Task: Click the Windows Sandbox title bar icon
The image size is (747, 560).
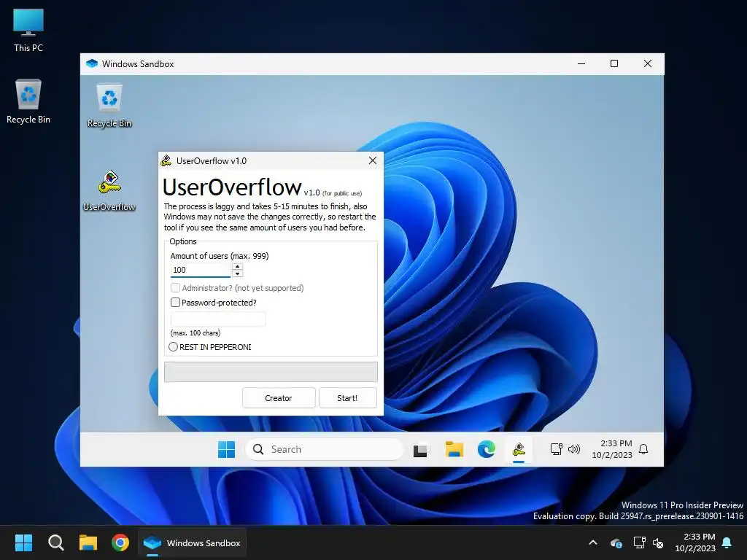Action: pos(92,64)
